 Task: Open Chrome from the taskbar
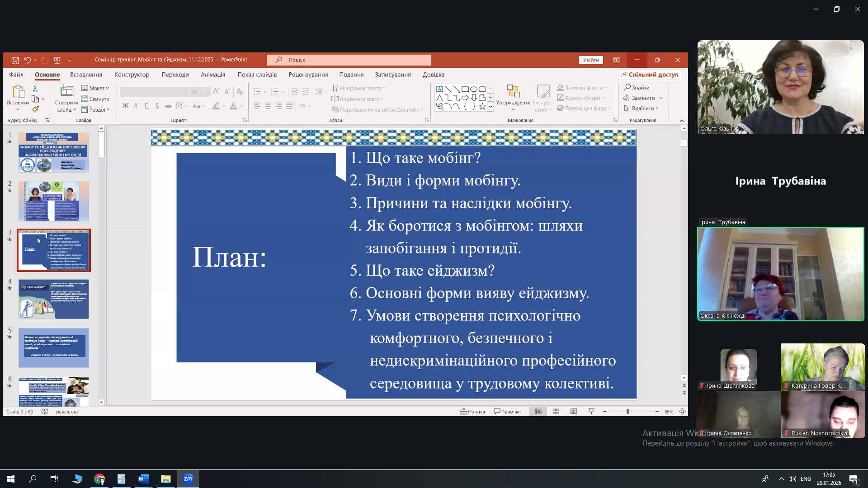pos(99,479)
